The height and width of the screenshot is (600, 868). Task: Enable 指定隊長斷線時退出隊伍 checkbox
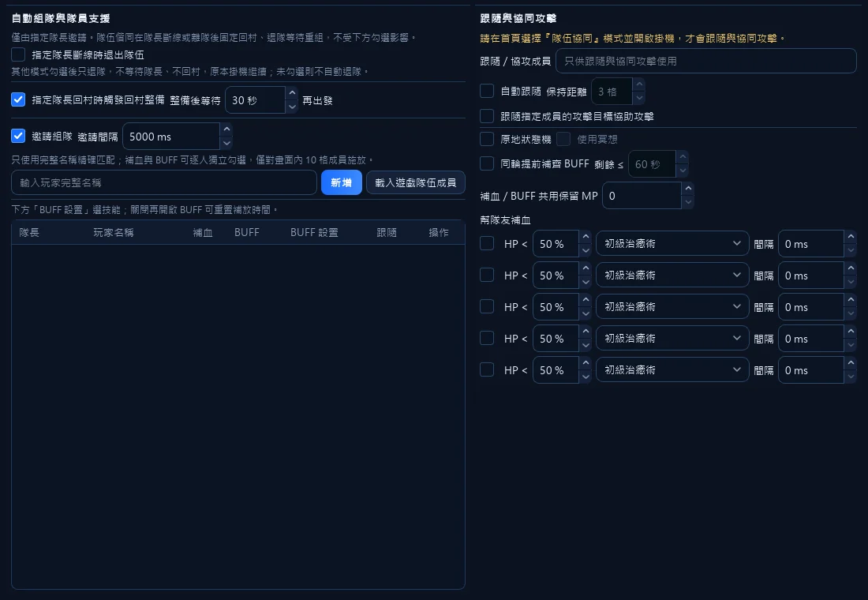18,54
